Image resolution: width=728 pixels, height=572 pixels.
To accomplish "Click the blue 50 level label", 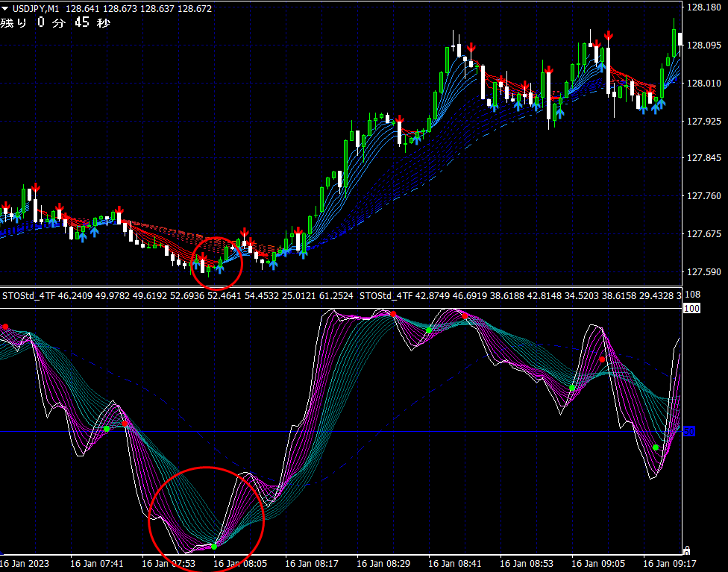I will (x=689, y=431).
